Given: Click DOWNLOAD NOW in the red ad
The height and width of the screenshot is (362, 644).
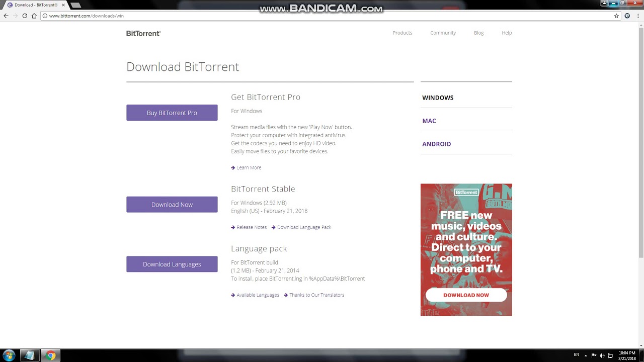Looking at the screenshot, I should click(466, 295).
